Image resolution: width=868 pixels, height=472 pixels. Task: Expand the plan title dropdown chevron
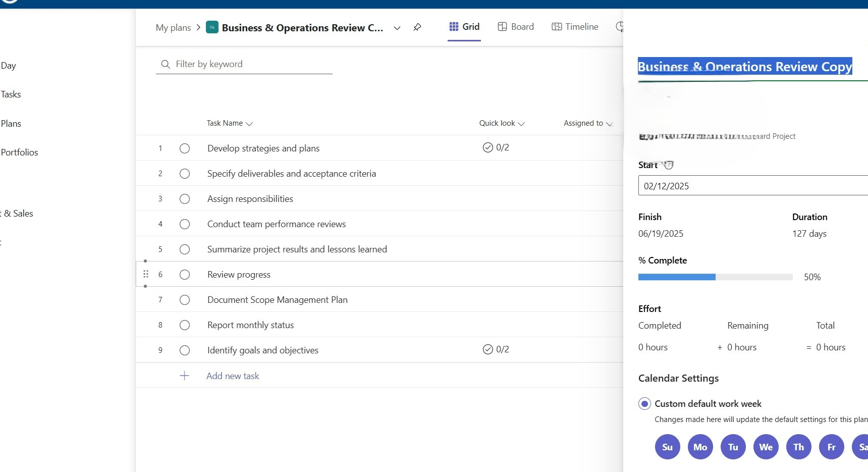[x=397, y=28]
